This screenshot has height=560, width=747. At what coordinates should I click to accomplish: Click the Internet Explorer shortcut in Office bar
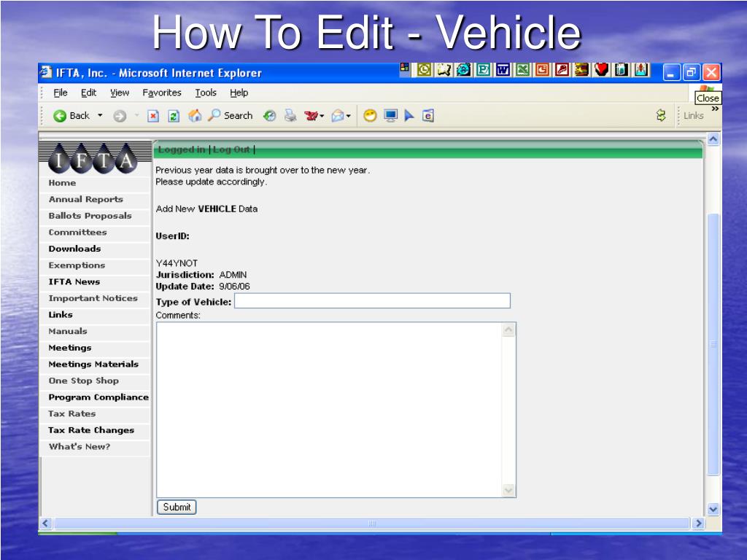click(x=463, y=70)
